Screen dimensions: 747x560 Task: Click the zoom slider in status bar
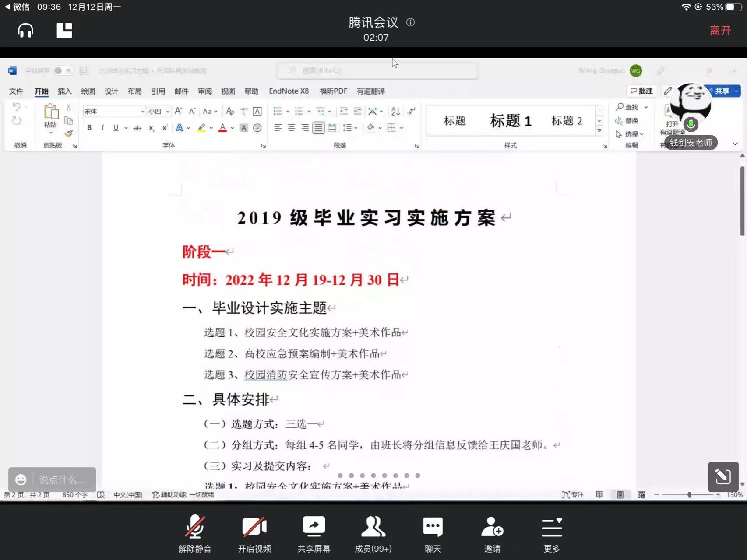(689, 495)
